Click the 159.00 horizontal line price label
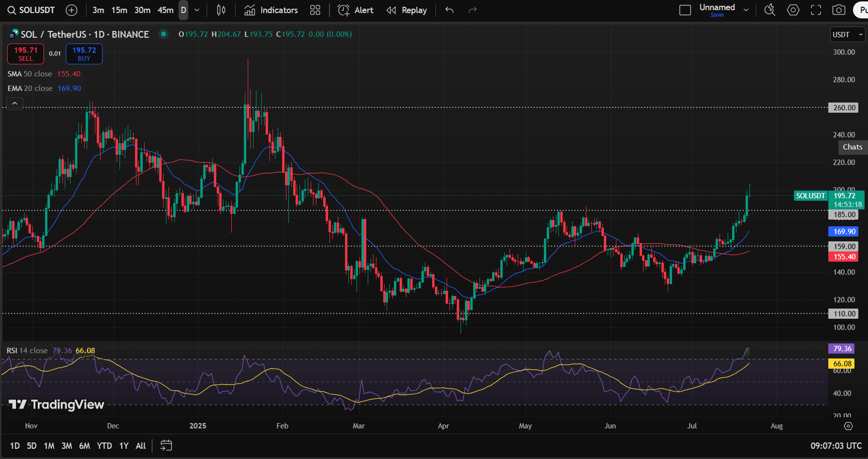 (843, 246)
